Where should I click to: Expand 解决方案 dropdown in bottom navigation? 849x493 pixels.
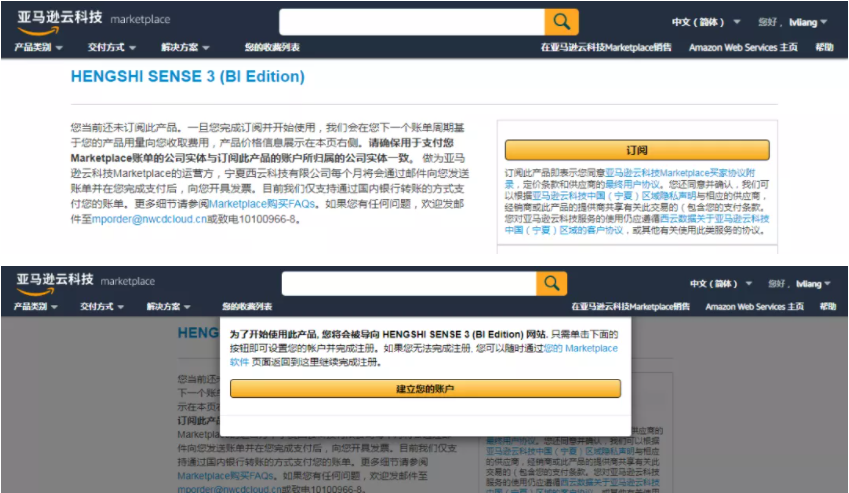pyautogui.click(x=168, y=307)
